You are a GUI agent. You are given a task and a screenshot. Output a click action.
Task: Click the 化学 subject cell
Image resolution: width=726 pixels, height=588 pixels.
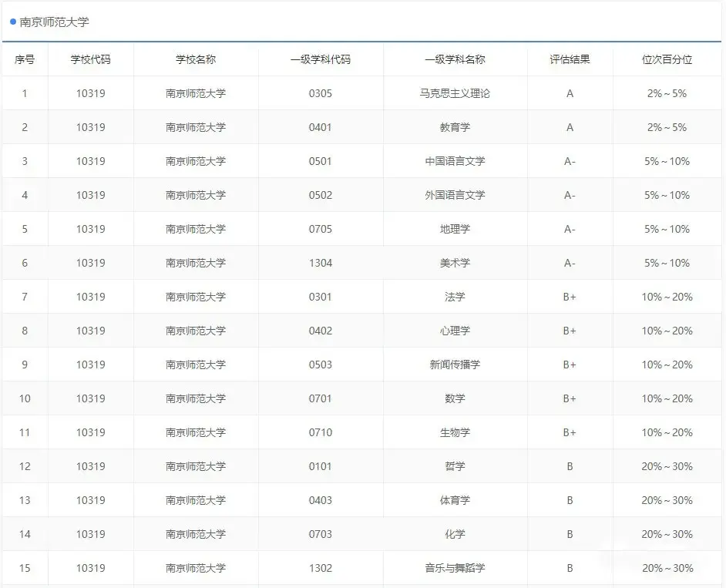pos(455,534)
